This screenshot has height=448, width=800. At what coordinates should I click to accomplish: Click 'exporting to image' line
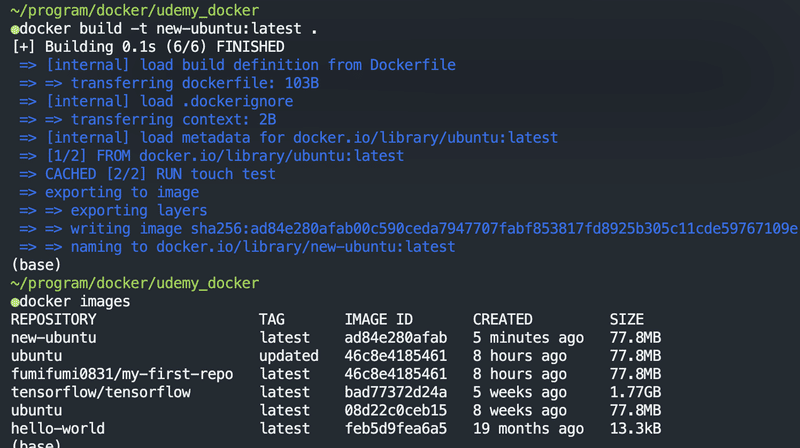109,192
